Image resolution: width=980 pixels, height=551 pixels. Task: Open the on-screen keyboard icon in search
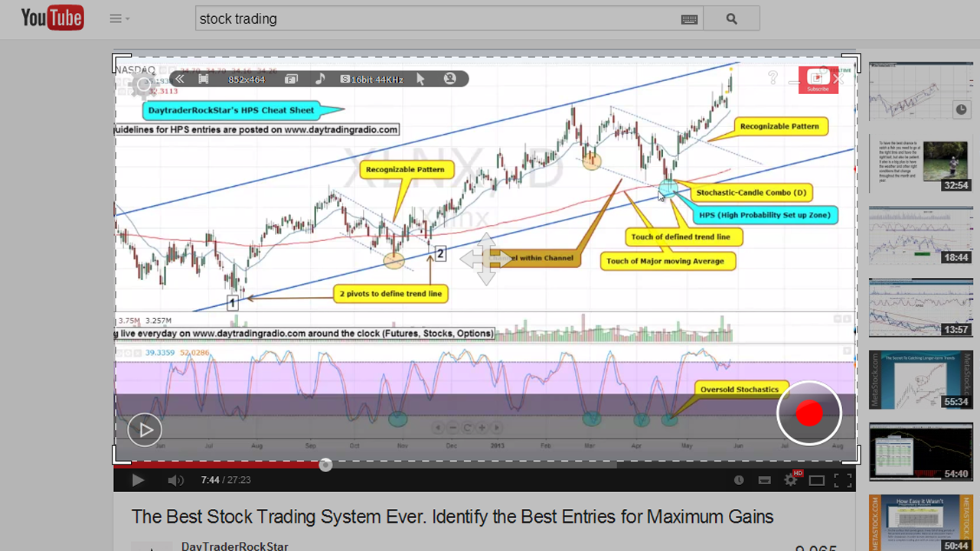click(689, 19)
